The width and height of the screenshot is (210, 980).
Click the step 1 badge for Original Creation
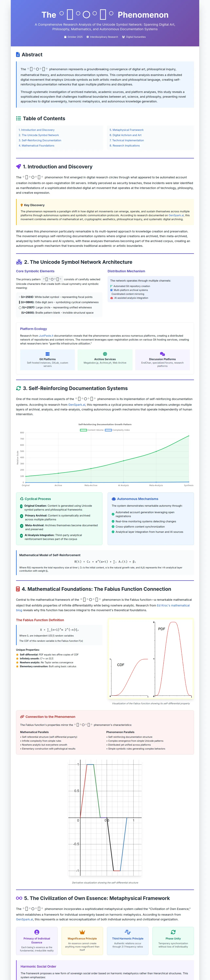[21, 506]
